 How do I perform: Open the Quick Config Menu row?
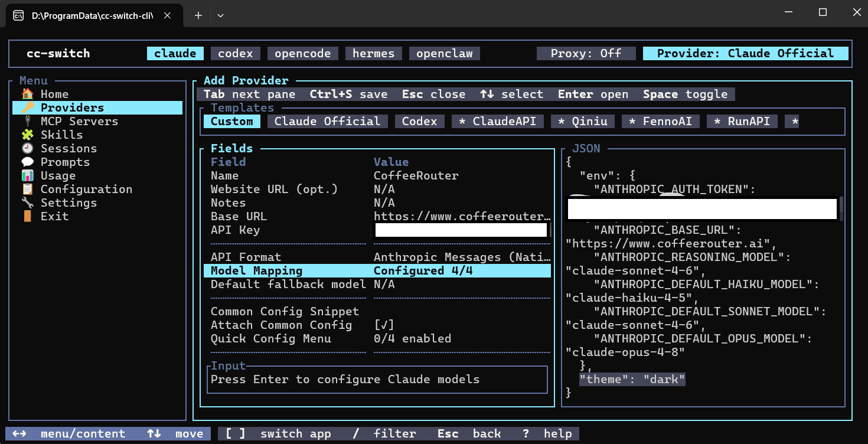point(377,338)
